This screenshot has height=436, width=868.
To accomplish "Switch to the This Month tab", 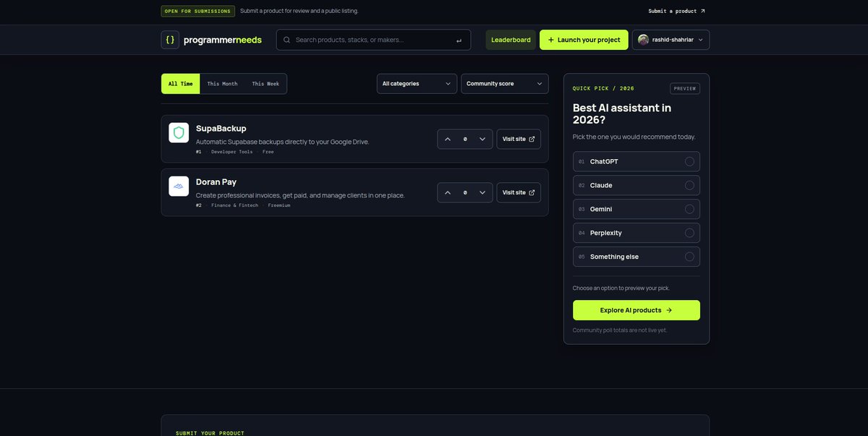I will click(x=222, y=84).
